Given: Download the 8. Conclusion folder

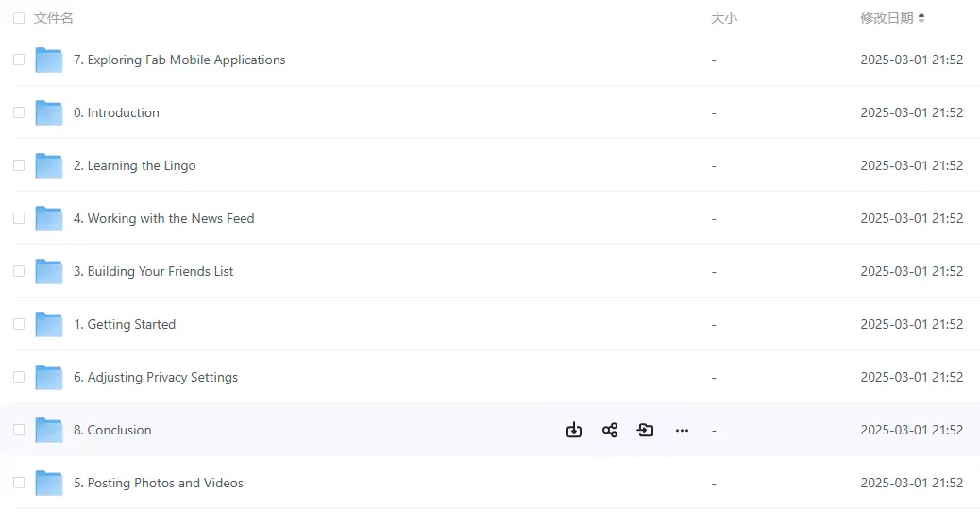Looking at the screenshot, I should click(x=574, y=430).
